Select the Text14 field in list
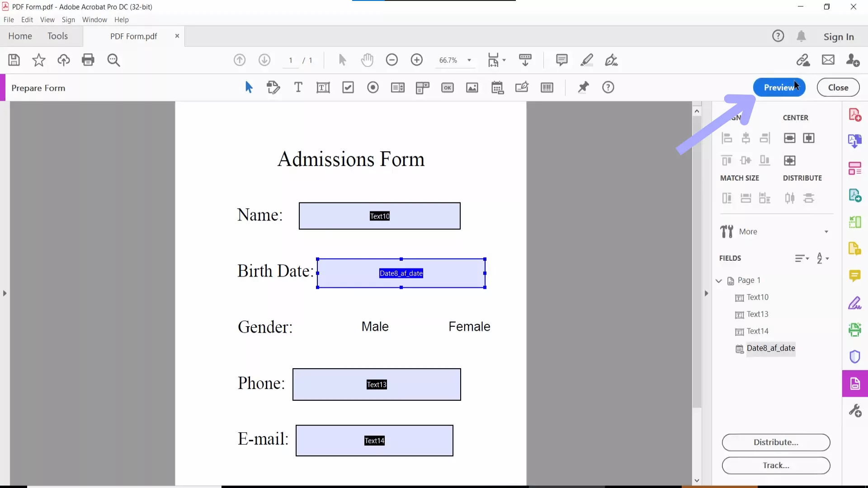The image size is (868, 488). point(757,331)
